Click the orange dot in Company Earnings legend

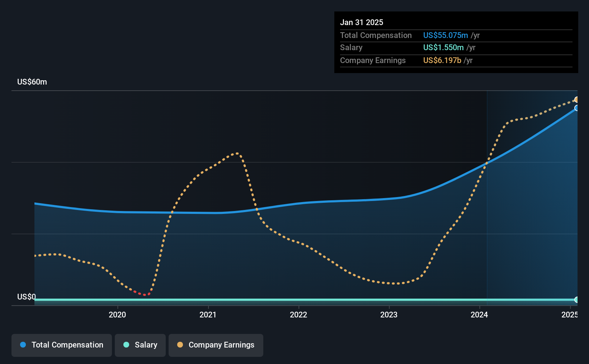pyautogui.click(x=180, y=345)
